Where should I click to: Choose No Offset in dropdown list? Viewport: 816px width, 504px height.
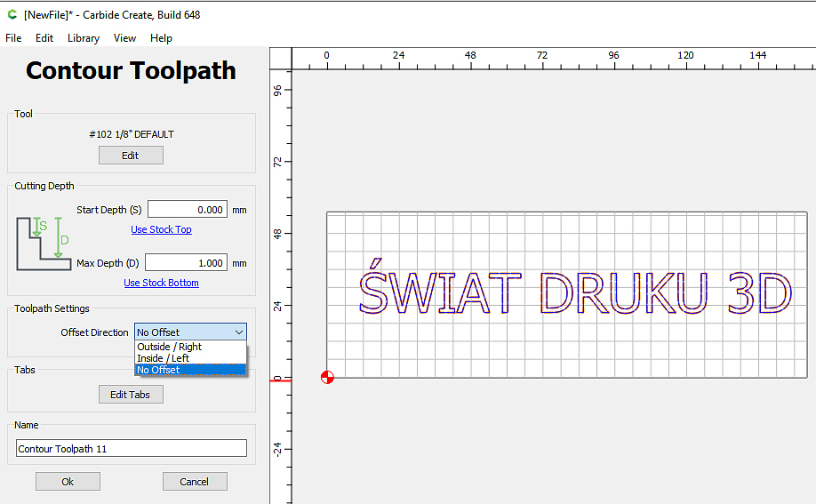190,370
